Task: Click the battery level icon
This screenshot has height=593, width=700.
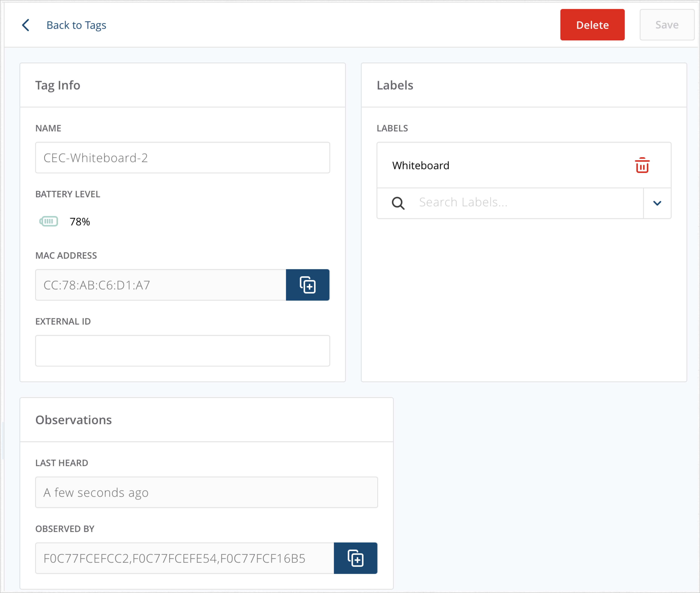Action: click(x=49, y=221)
